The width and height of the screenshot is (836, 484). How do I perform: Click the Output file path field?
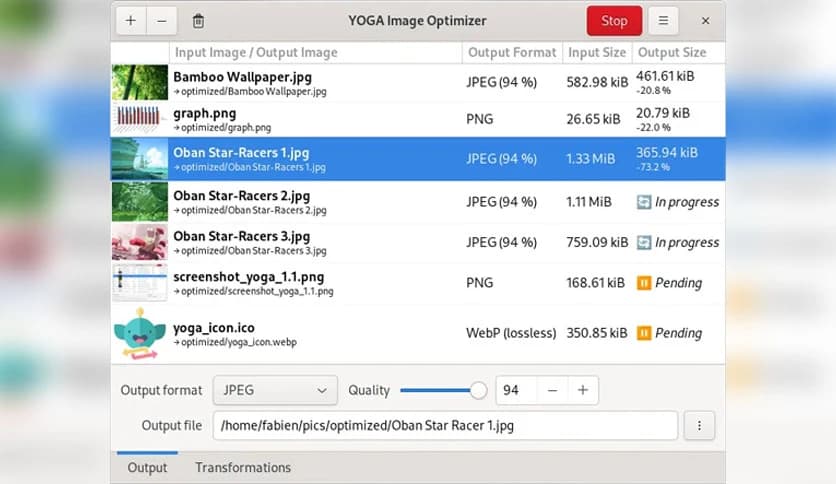pos(445,425)
